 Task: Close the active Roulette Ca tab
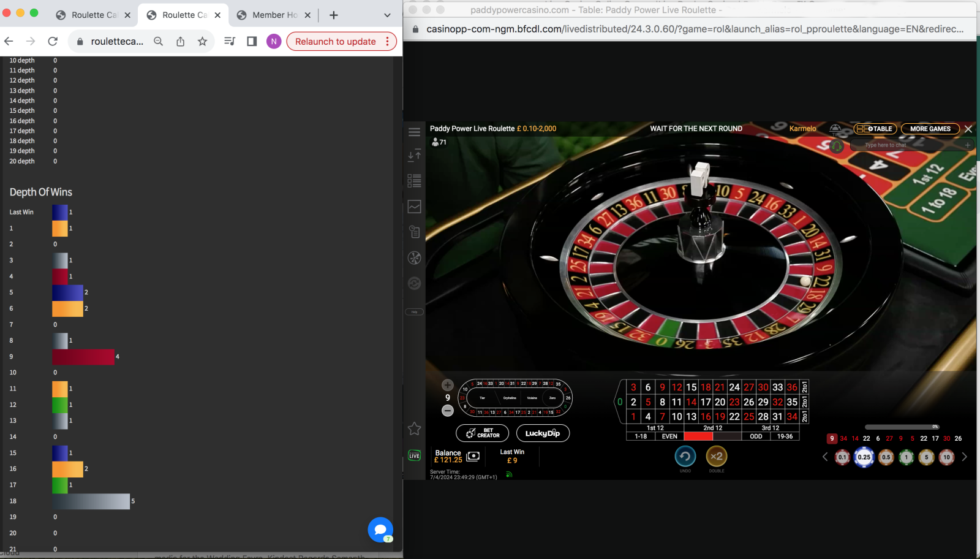(217, 15)
